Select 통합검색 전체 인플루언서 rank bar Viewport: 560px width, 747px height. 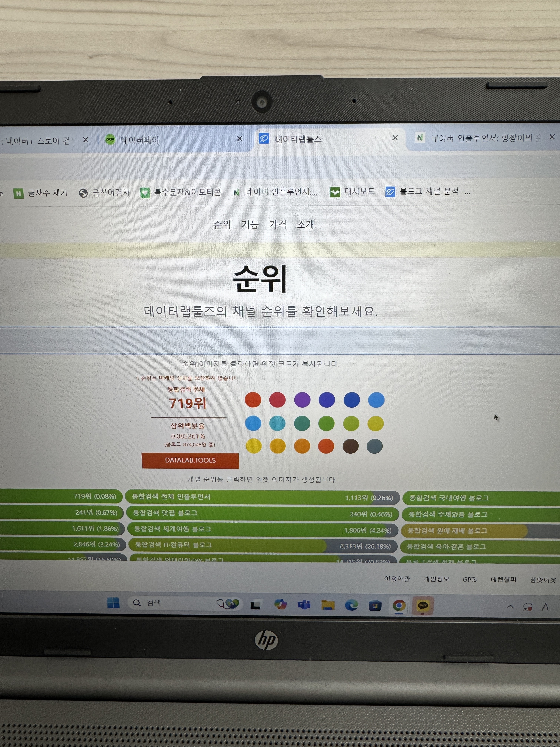click(x=262, y=497)
